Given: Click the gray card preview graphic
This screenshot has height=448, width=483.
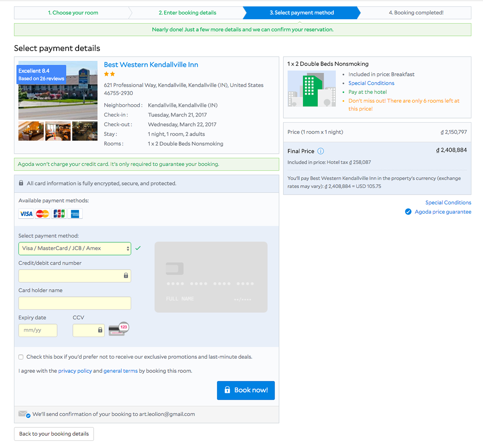Looking at the screenshot, I should (x=211, y=277).
